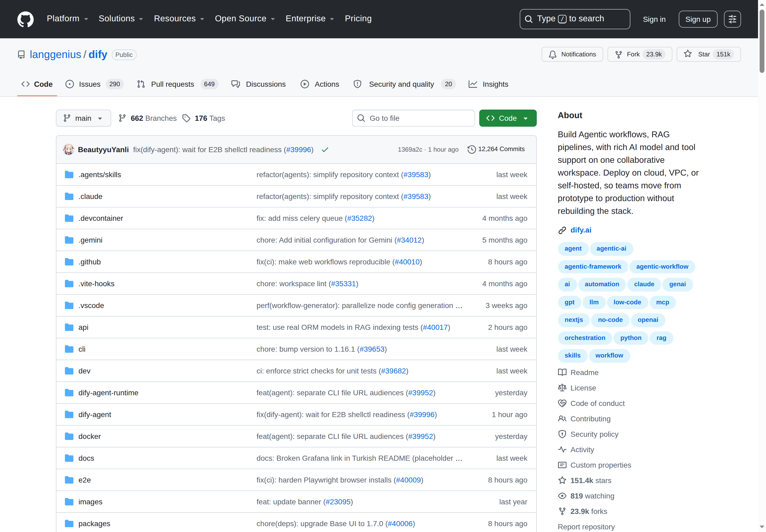Open commit hash 1369a2c
Viewport: 766px width, 532px height.
[x=410, y=150]
